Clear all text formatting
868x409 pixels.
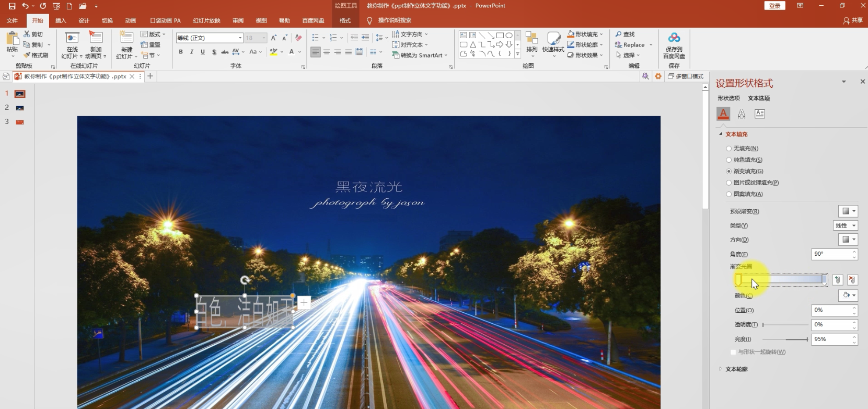click(x=298, y=38)
